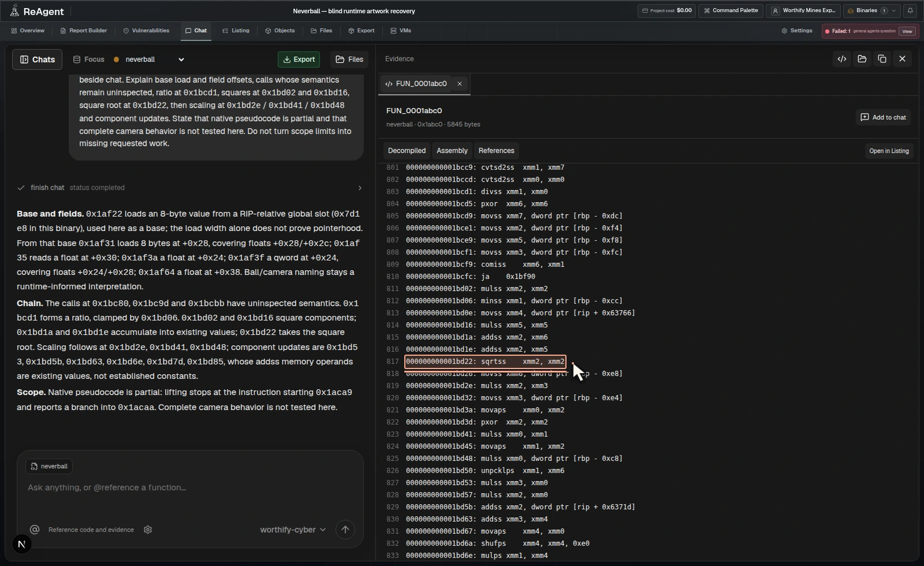The image size is (924, 566).
Task: Open chat settings gear near reference text
Action: coord(148,530)
